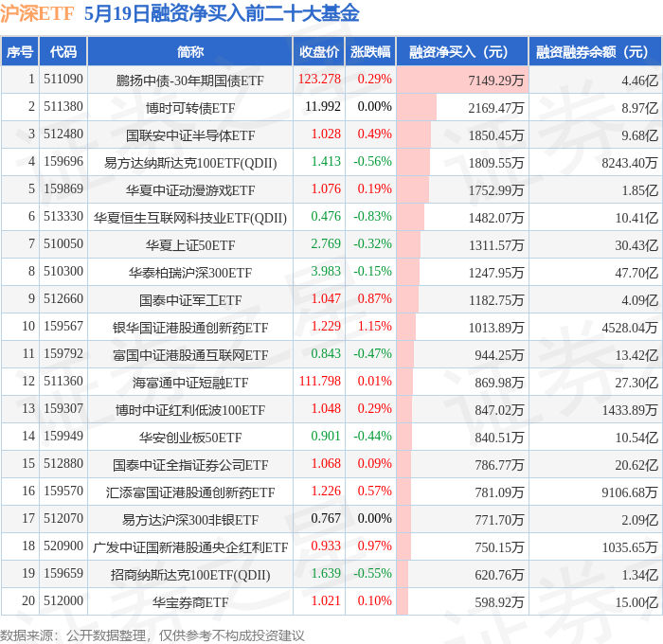The width and height of the screenshot is (663, 644).
Task: Click the 融资净买入（元） column header
Action: (462, 51)
